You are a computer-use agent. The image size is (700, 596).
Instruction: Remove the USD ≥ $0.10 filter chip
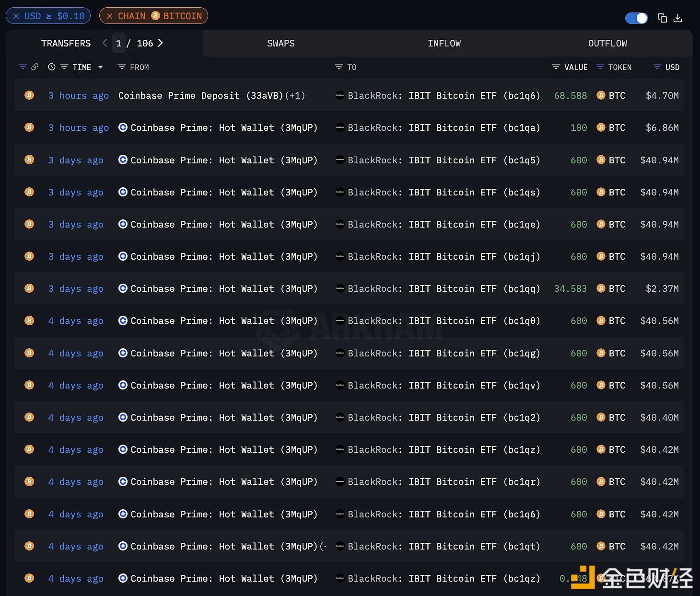(x=16, y=16)
